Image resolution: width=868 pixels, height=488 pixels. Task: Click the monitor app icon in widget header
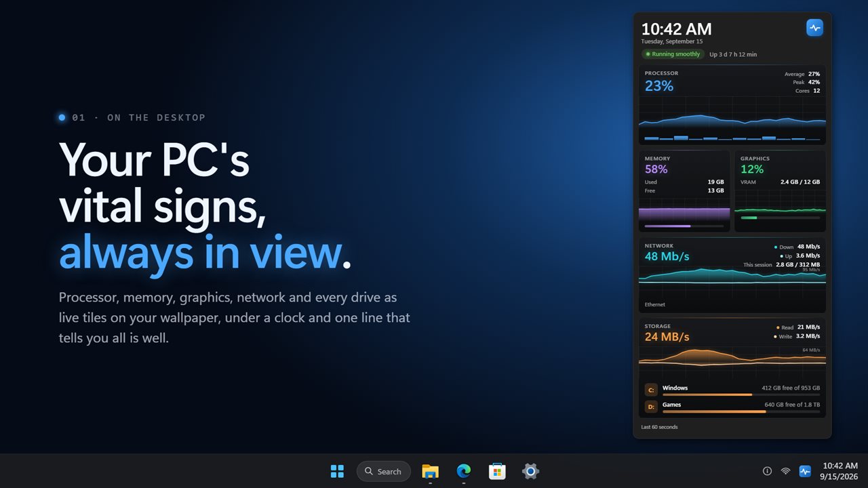click(814, 28)
